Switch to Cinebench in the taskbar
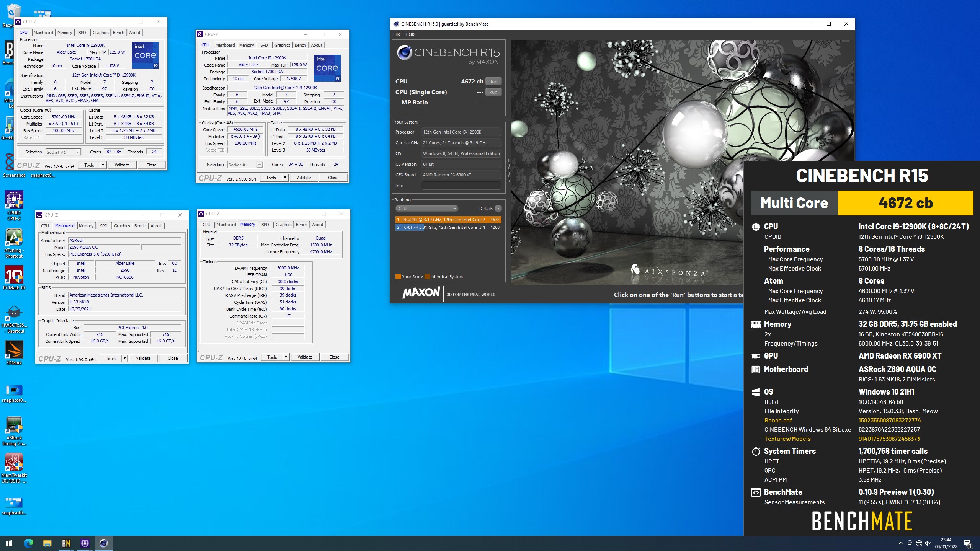 click(103, 543)
